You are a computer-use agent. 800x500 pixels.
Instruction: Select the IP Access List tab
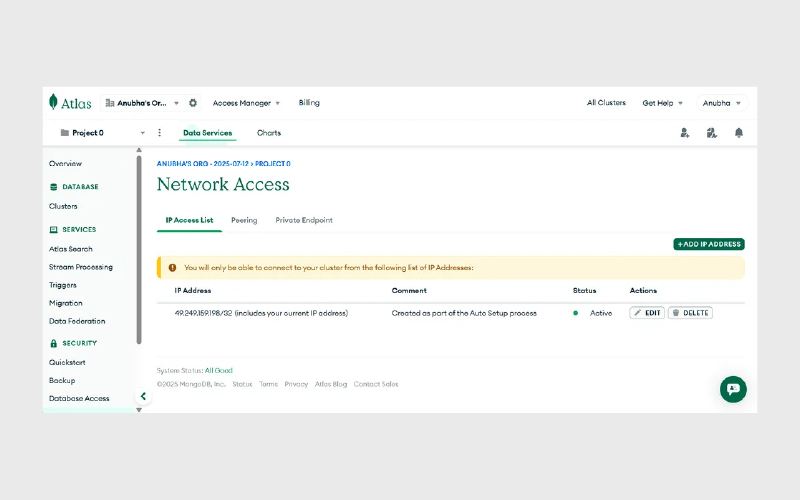[x=189, y=220]
